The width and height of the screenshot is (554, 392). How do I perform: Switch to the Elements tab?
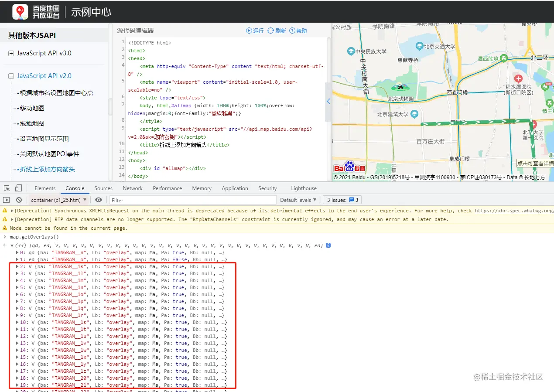point(45,188)
